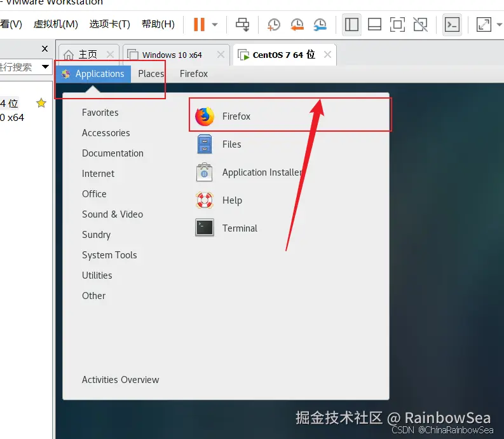Click the Firefox item in the top bar
Image resolution: width=504 pixels, height=439 pixels.
click(x=193, y=74)
